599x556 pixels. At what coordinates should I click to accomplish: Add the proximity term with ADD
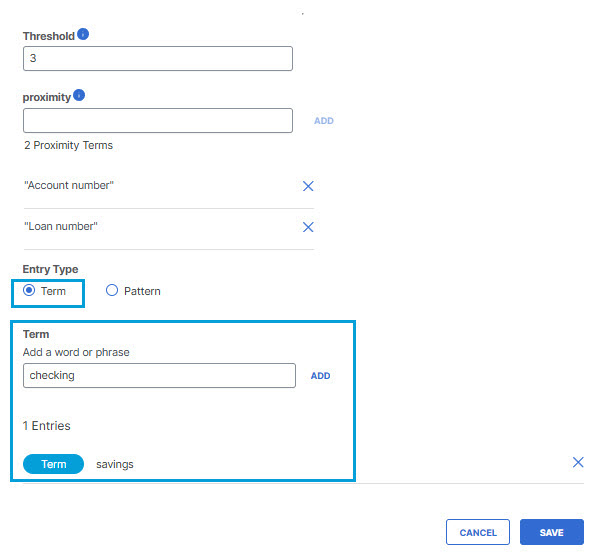pyautogui.click(x=324, y=121)
